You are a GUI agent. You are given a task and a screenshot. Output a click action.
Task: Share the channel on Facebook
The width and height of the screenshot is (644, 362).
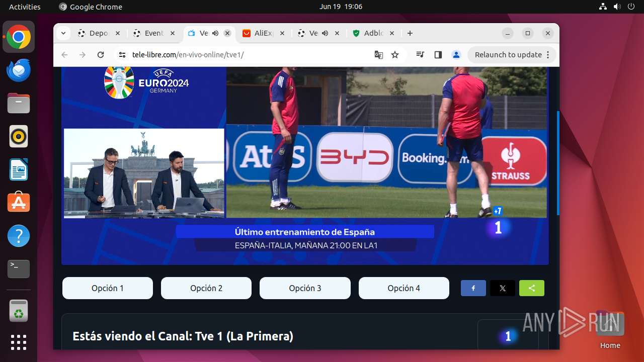point(473,288)
